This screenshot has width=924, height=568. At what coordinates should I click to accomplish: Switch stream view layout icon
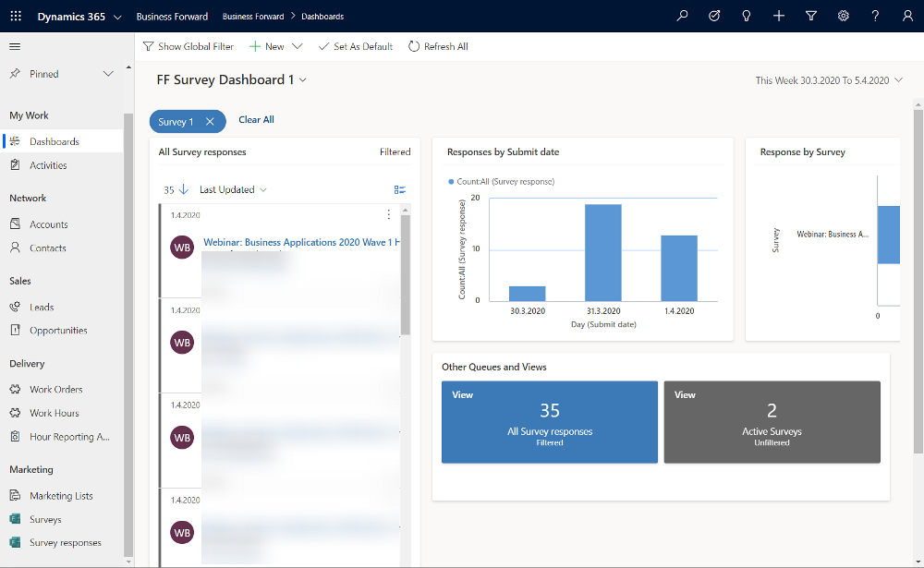click(399, 189)
